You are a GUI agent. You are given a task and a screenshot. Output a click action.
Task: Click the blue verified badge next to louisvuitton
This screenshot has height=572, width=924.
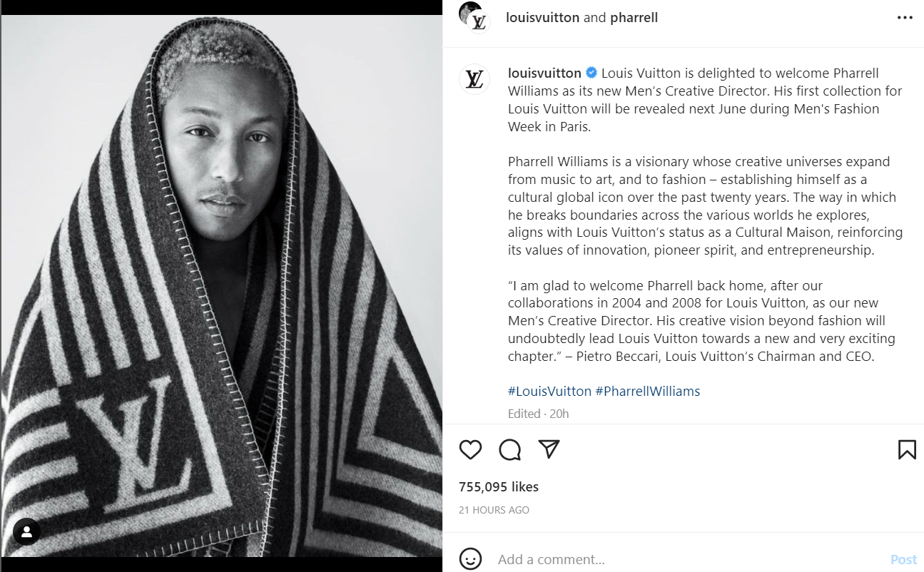tap(592, 73)
